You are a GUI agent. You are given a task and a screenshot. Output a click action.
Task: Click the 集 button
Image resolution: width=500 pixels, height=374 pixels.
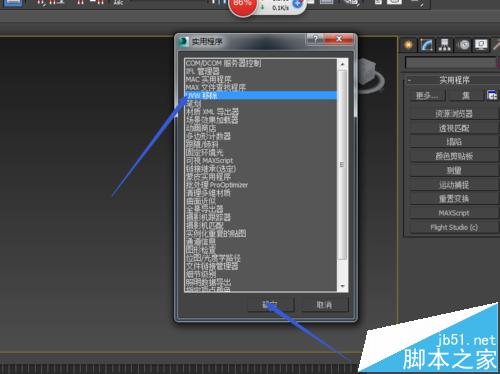pyautogui.click(x=466, y=96)
